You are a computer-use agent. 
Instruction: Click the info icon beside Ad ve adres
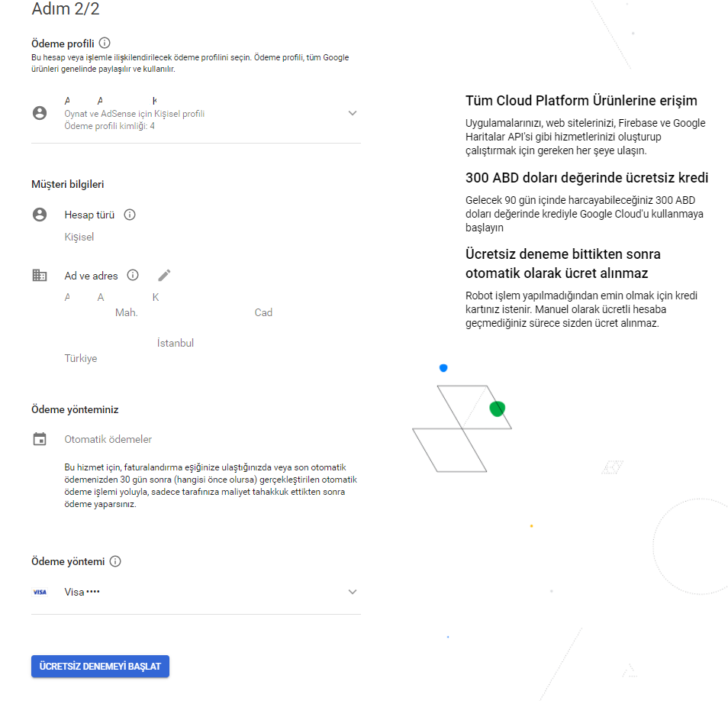pos(133,275)
